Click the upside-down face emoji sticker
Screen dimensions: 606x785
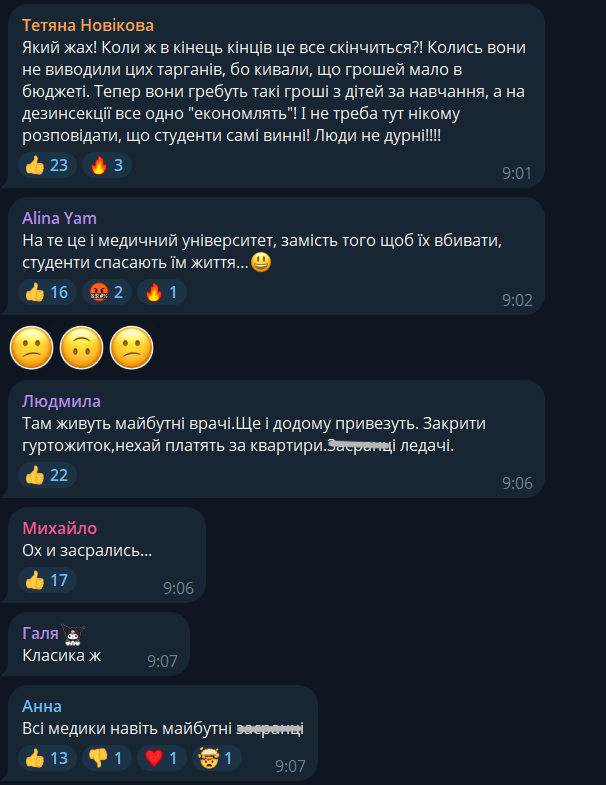[82, 346]
